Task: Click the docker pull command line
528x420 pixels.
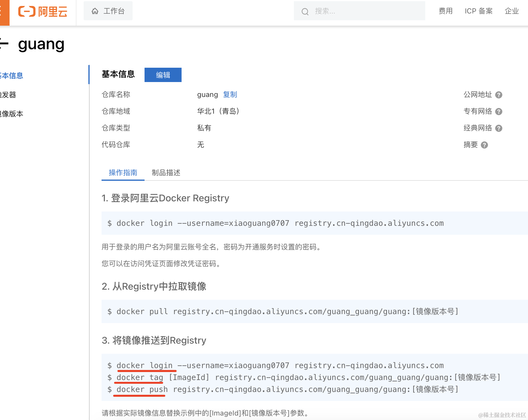Action: point(283,311)
